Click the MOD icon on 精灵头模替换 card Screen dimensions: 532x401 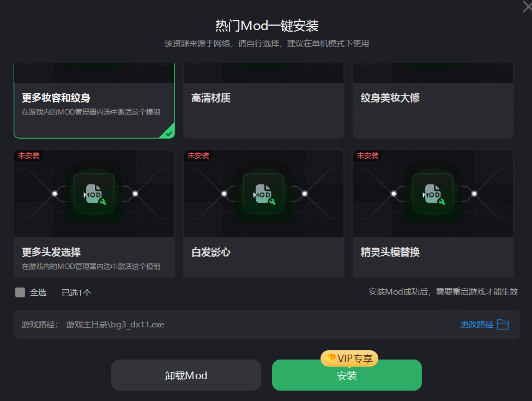pos(433,194)
